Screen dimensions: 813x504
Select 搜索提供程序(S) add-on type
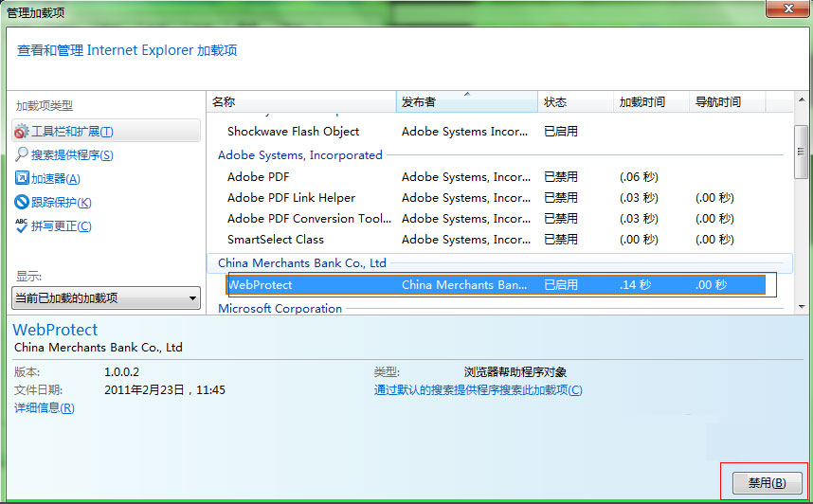72,155
